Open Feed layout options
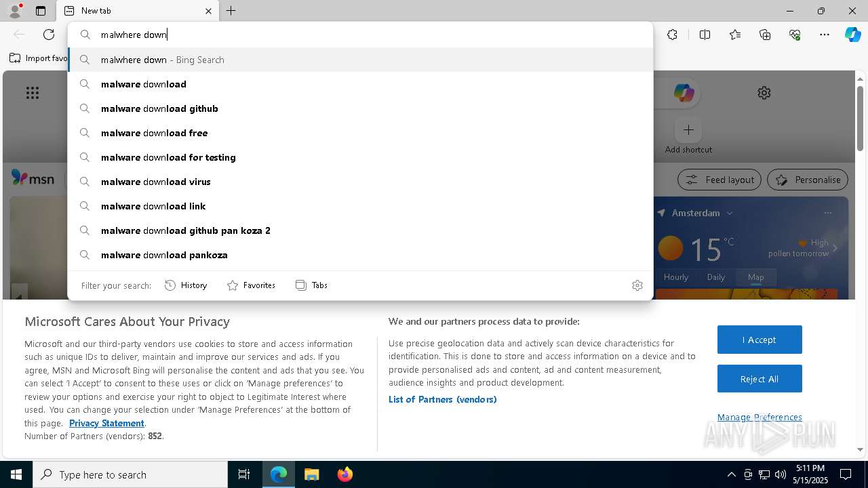The width and height of the screenshot is (868, 488). (719, 180)
